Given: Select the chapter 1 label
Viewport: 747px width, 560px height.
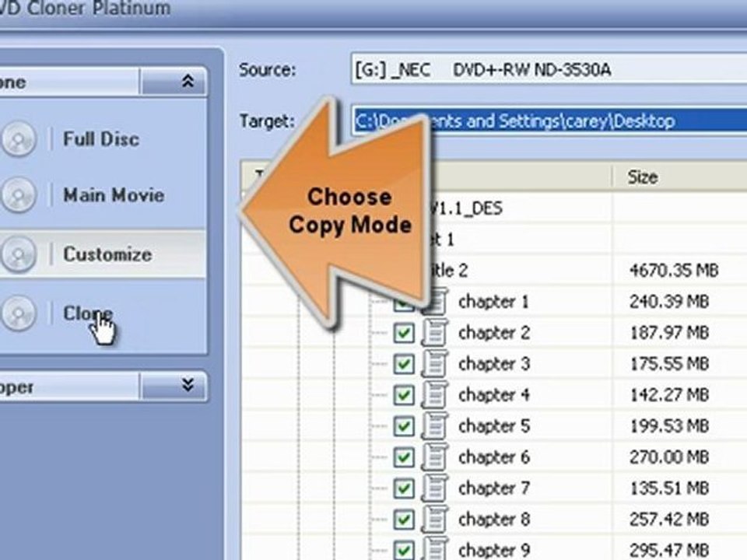Looking at the screenshot, I should click(493, 302).
